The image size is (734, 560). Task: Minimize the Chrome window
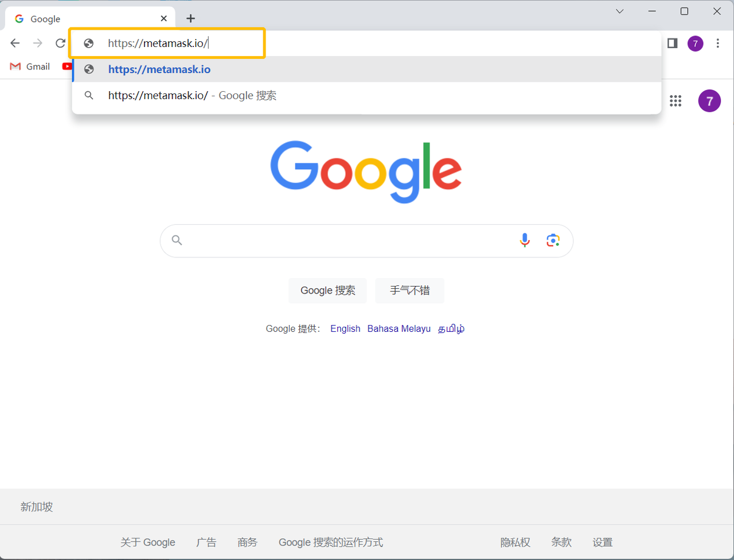click(653, 11)
